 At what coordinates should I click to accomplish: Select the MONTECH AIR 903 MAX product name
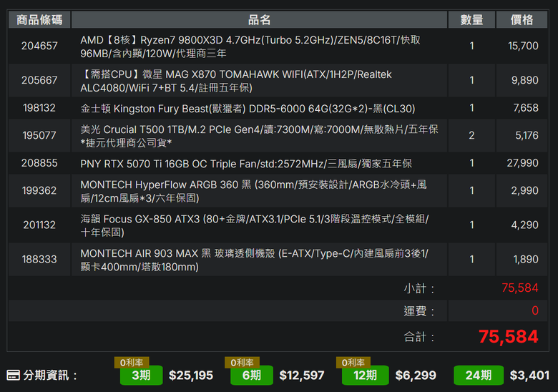click(x=254, y=260)
